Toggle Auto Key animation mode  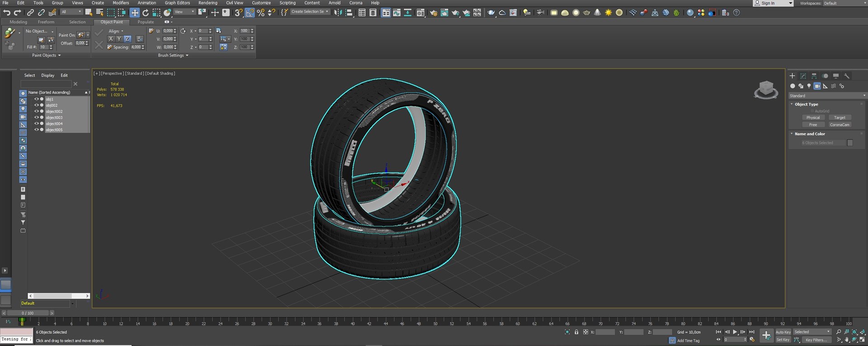click(783, 332)
